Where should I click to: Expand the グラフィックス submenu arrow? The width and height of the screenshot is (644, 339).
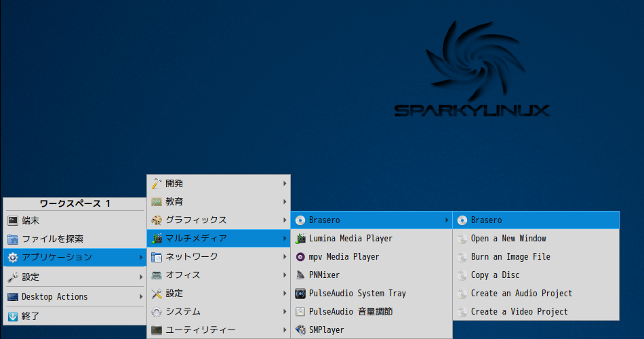(x=285, y=220)
